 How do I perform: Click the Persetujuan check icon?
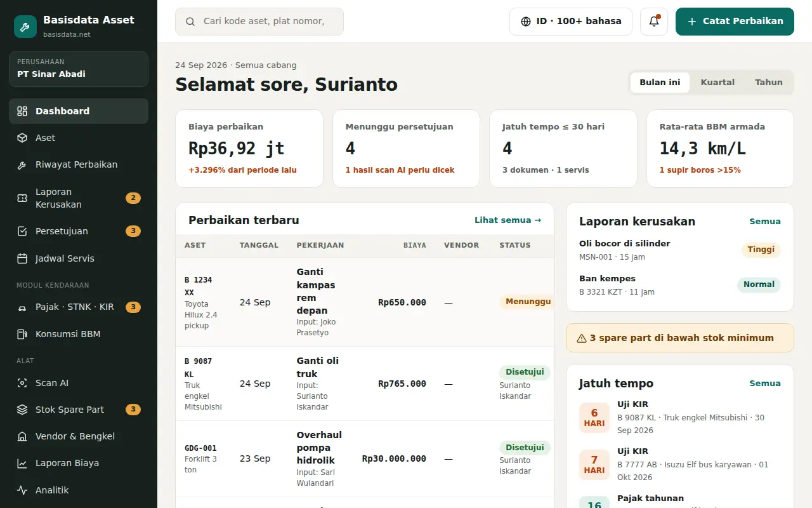tap(22, 231)
